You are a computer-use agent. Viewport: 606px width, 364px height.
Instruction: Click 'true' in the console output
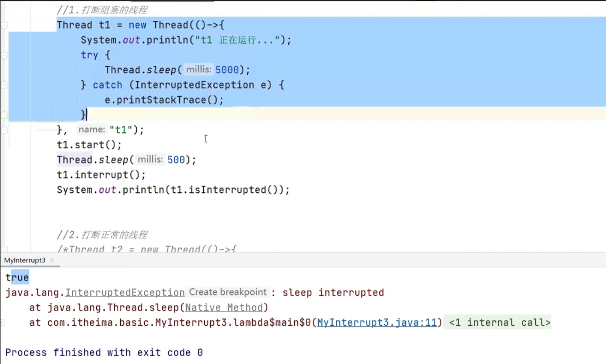[17, 277]
